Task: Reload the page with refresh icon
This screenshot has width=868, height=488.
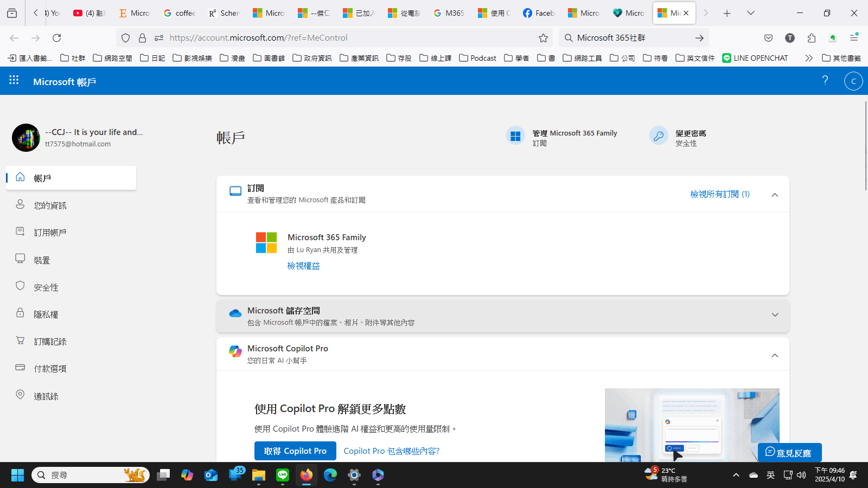Action: (56, 38)
